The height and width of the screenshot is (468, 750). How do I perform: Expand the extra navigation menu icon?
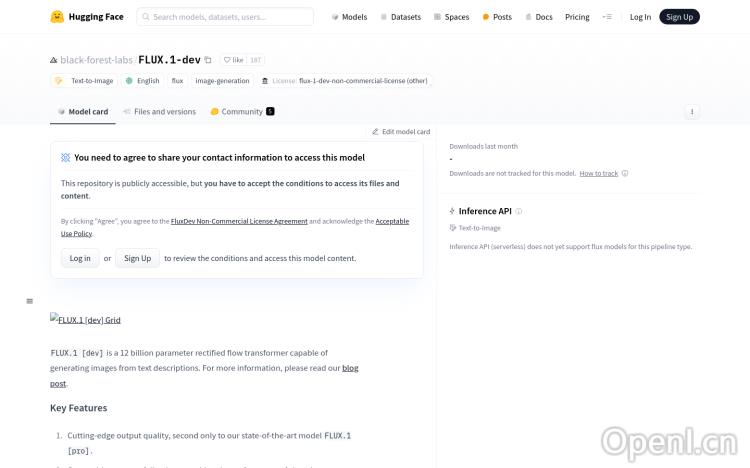607,17
